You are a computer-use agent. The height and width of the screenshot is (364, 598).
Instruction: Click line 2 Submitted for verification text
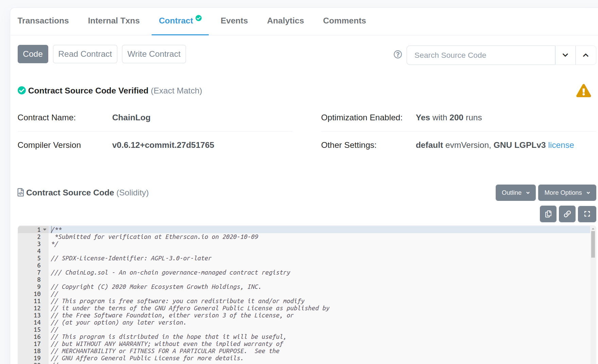coord(156,237)
